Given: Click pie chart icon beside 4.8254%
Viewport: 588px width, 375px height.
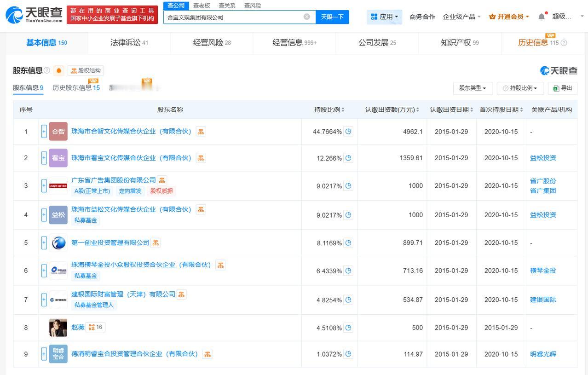Looking at the screenshot, I should click(x=348, y=300).
